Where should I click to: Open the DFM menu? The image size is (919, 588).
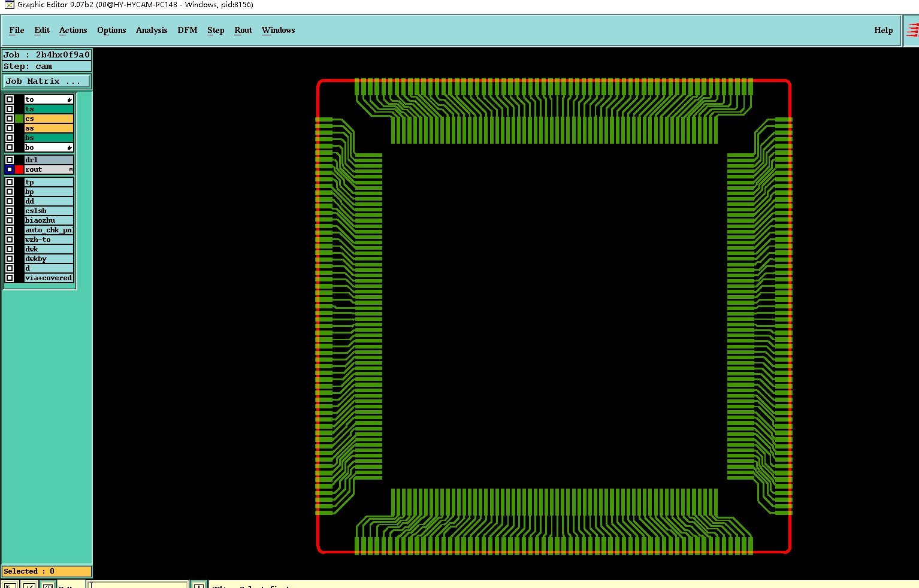tap(188, 30)
